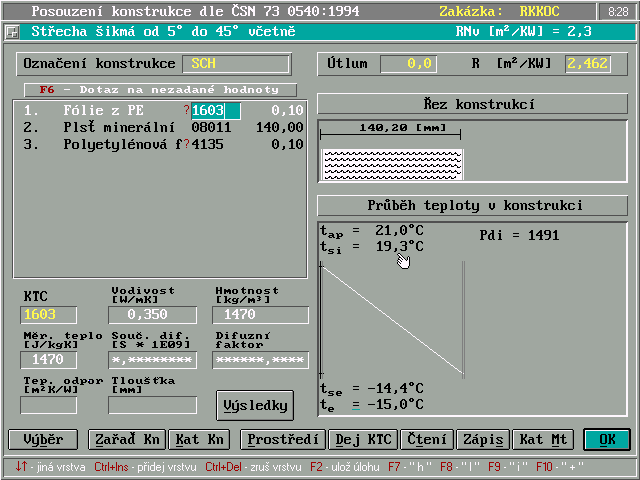Click the Označení konstrukce field SCH
The image size is (640, 480).
[x=234, y=63]
